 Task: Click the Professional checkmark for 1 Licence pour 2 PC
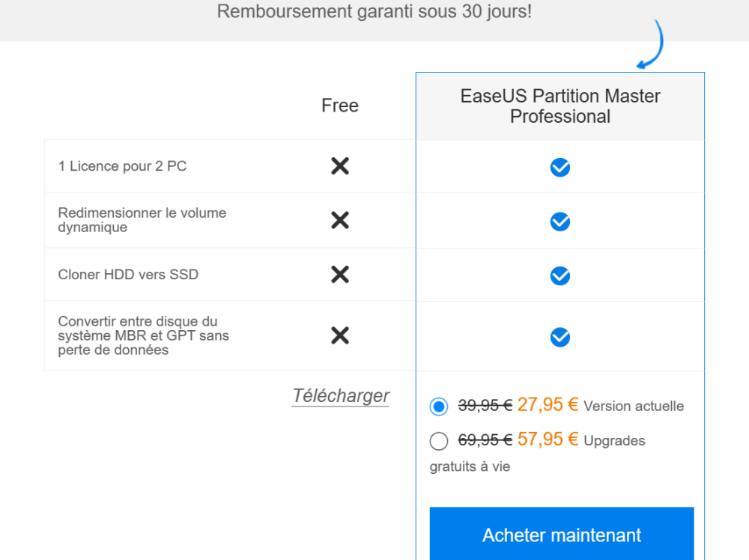[x=560, y=168]
